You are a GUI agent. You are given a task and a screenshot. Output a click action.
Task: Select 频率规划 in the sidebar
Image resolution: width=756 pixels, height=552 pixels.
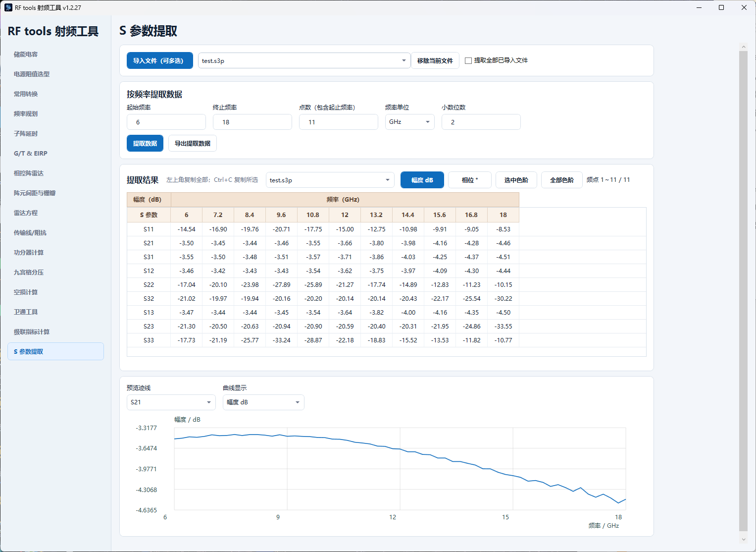pos(55,114)
